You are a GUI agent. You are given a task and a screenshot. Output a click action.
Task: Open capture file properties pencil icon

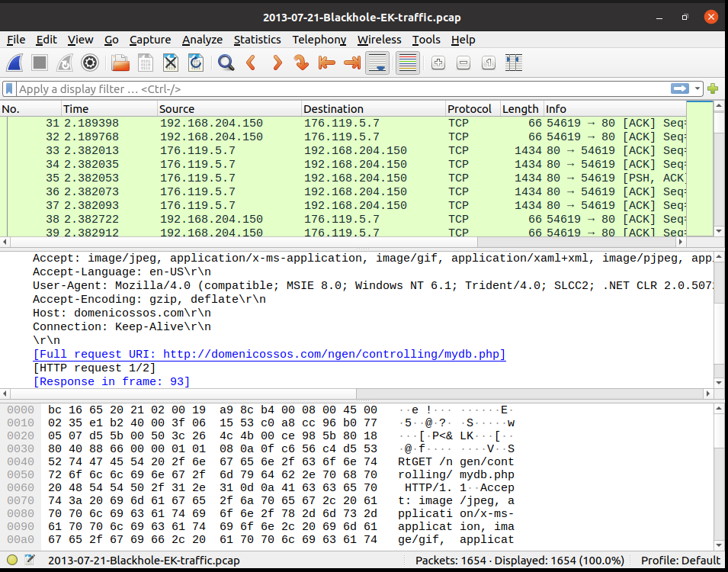click(30, 560)
